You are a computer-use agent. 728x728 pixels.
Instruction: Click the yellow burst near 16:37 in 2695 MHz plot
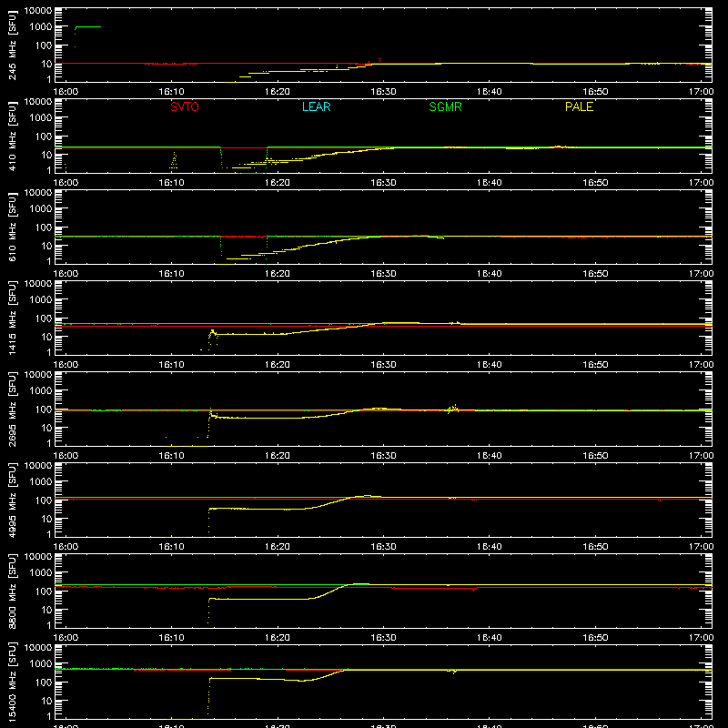tap(453, 409)
